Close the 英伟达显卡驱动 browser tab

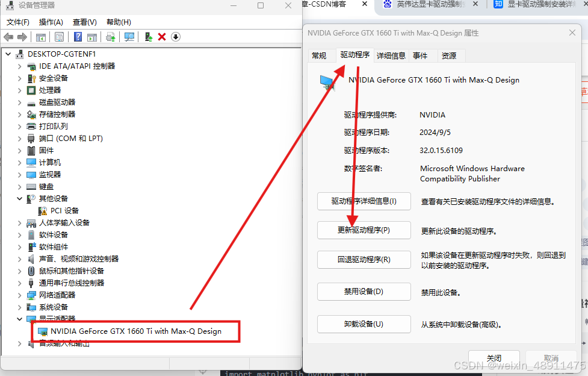pos(475,4)
